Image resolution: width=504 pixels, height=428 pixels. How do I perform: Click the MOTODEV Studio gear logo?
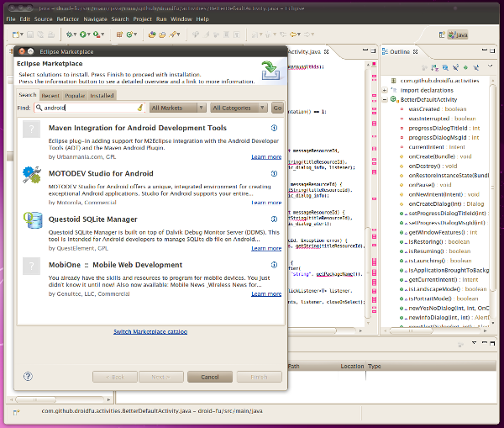coord(32,175)
